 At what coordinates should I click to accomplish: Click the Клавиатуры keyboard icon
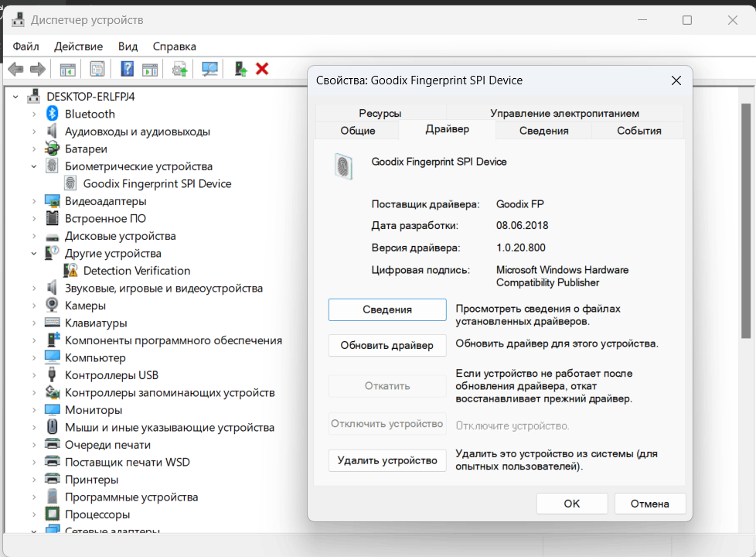52,323
